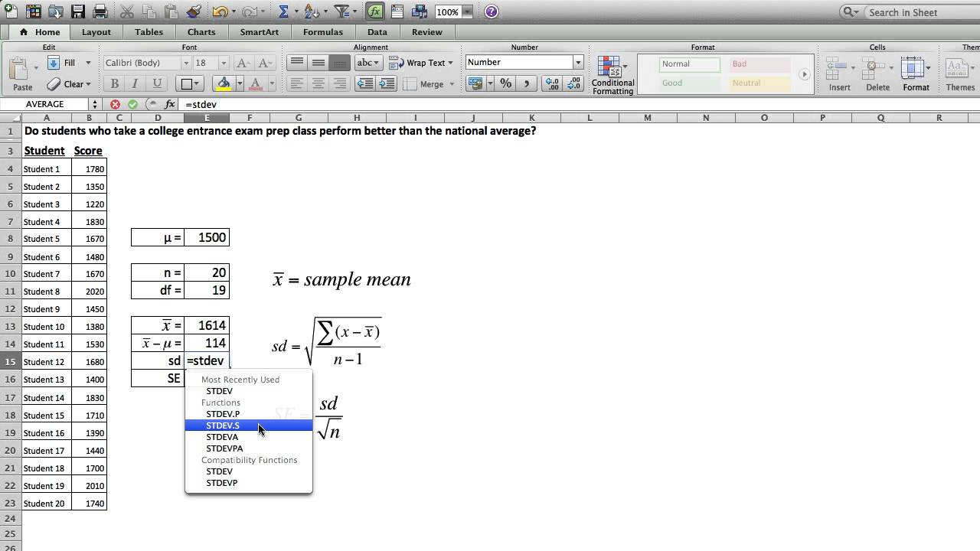Open Conditional Formatting dropdown

click(x=612, y=75)
